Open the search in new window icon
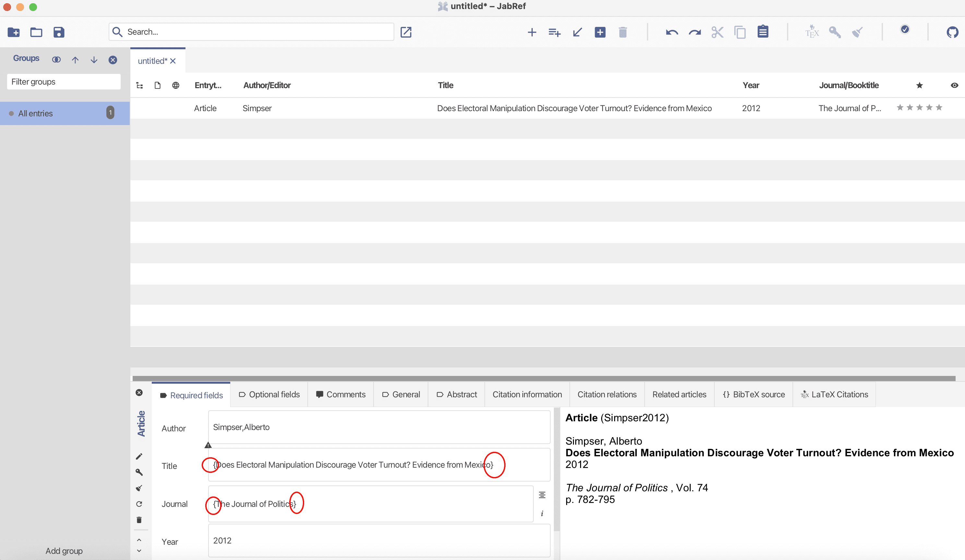The width and height of the screenshot is (965, 560). tap(406, 32)
